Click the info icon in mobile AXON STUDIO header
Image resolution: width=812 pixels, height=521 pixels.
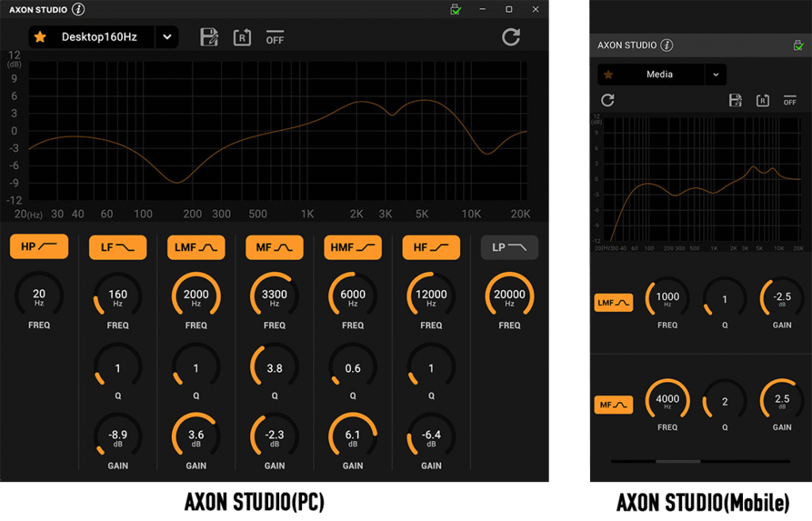[667, 45]
